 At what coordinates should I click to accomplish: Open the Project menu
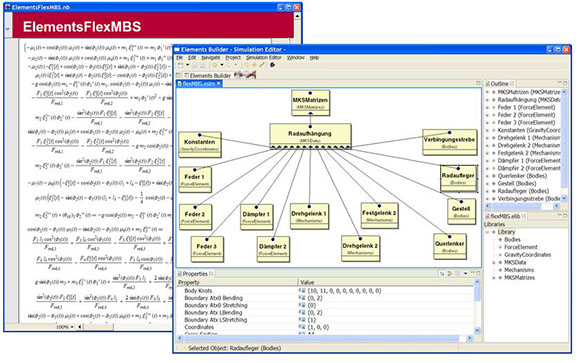(x=233, y=58)
